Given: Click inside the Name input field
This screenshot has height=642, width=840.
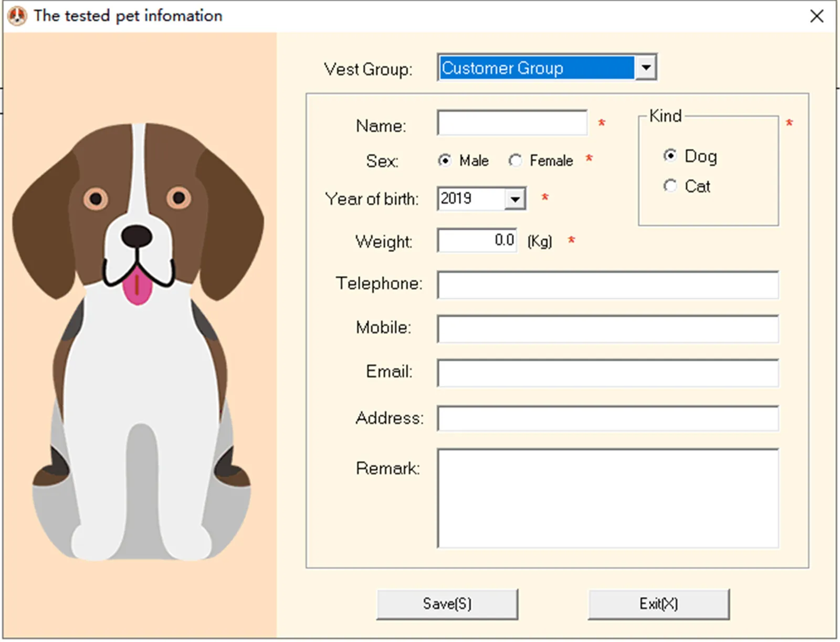Looking at the screenshot, I should pos(512,123).
